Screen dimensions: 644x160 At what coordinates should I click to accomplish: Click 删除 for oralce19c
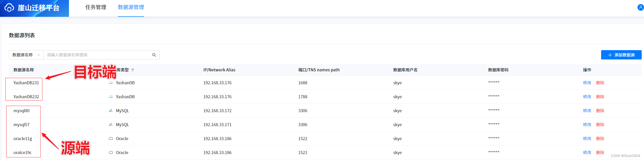coord(600,153)
